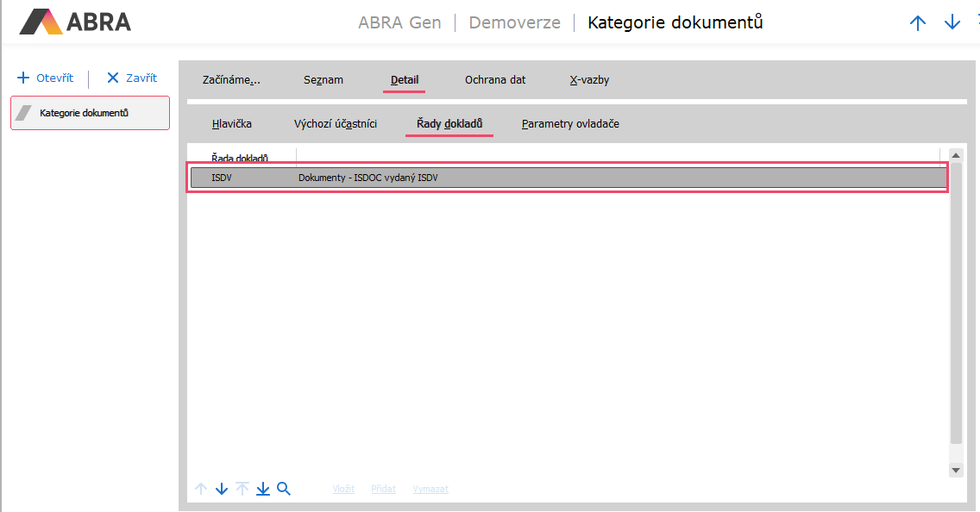Click the scrollbar up arrow
The width and height of the screenshot is (980, 512).
[956, 155]
